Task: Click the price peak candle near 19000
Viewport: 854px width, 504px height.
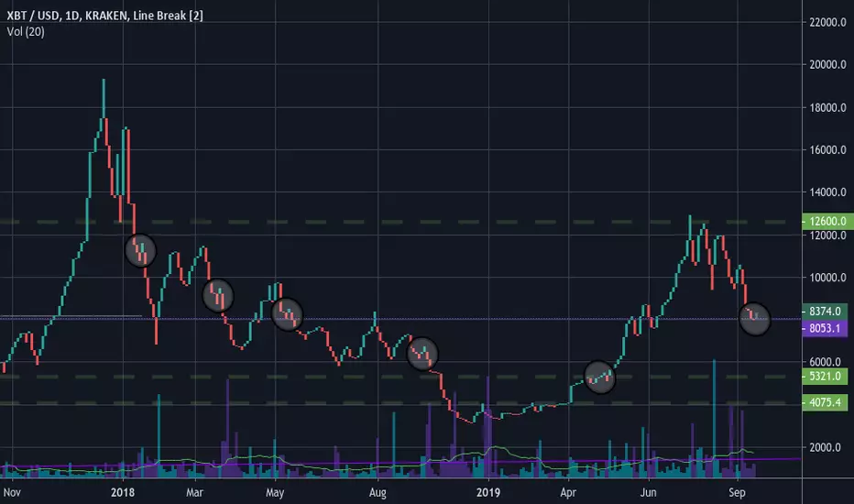Action: click(104, 99)
